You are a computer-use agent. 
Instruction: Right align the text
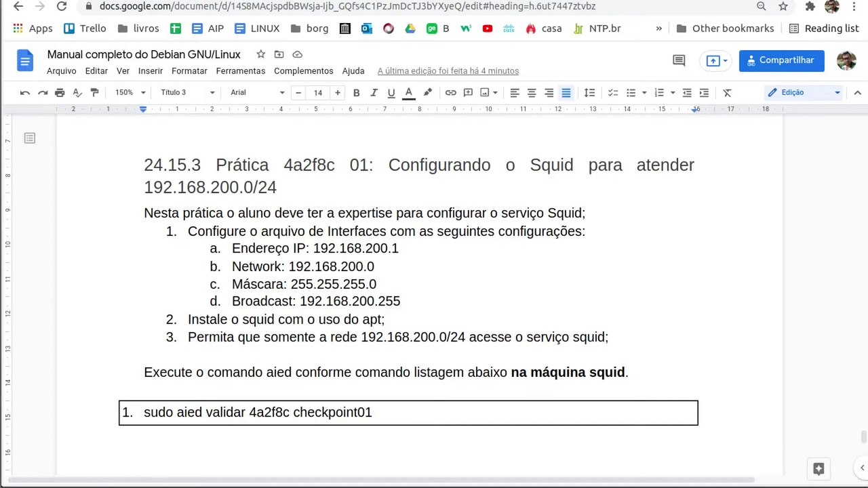point(549,92)
